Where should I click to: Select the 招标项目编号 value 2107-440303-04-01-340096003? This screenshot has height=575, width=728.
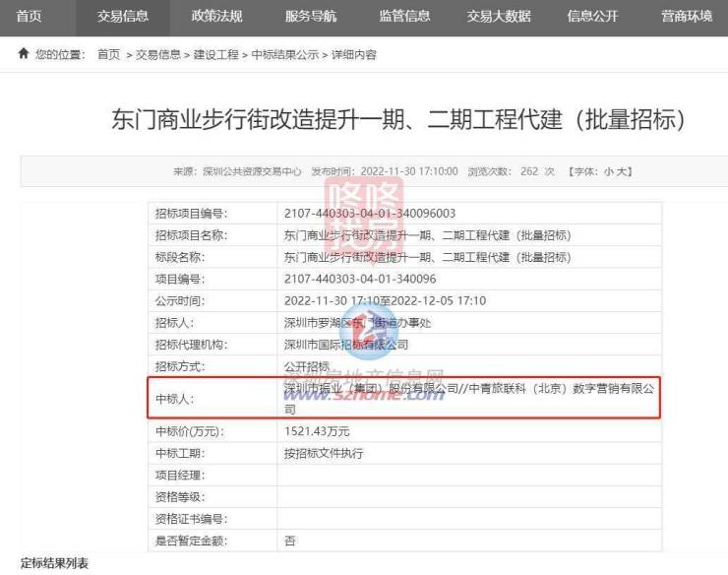(x=370, y=214)
